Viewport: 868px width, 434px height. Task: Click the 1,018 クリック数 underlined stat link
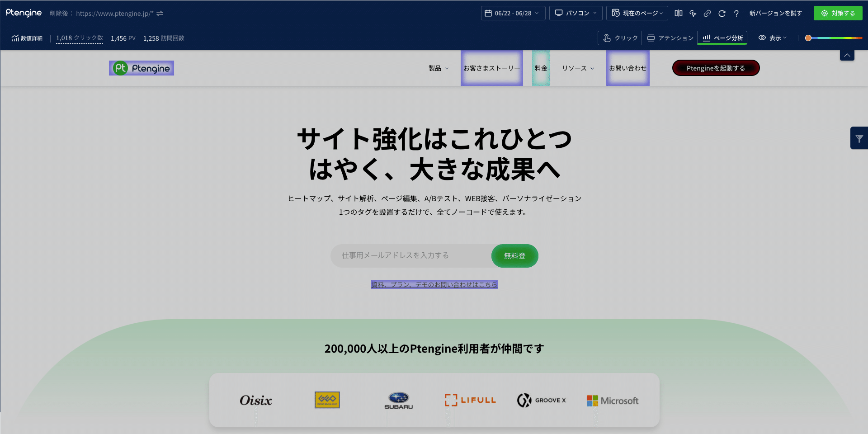tap(79, 38)
